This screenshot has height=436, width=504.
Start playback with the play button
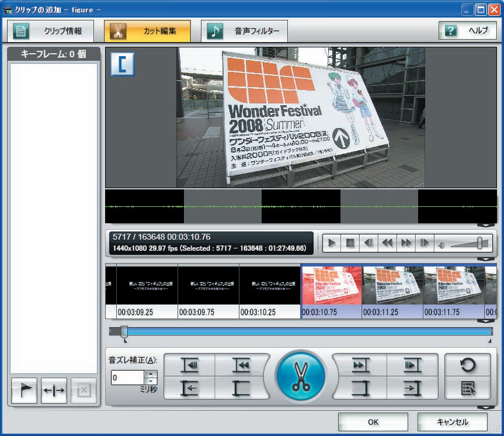pyautogui.click(x=332, y=243)
